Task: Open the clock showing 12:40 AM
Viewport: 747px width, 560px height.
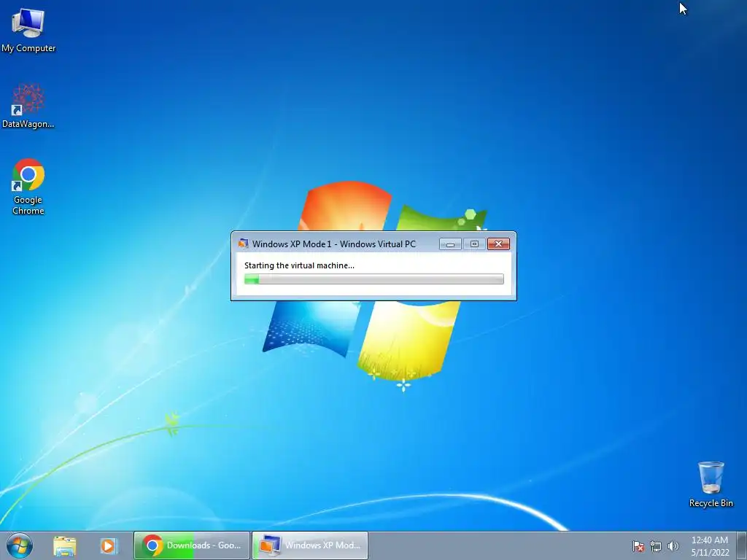Action: [x=710, y=545]
